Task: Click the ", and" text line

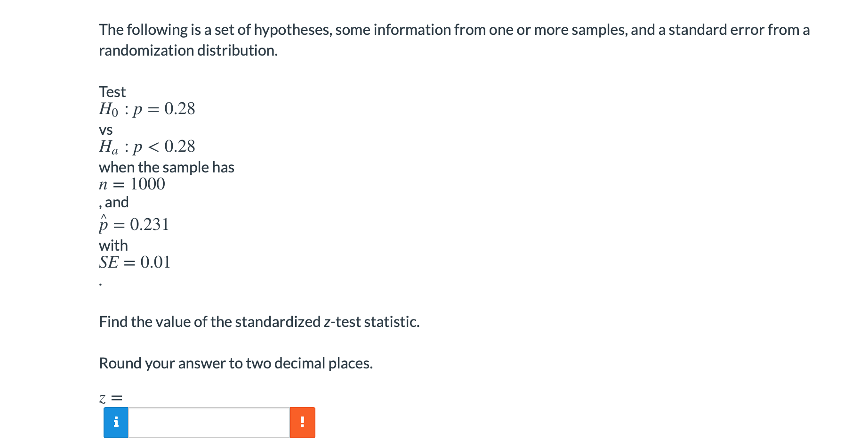Action: tap(114, 202)
